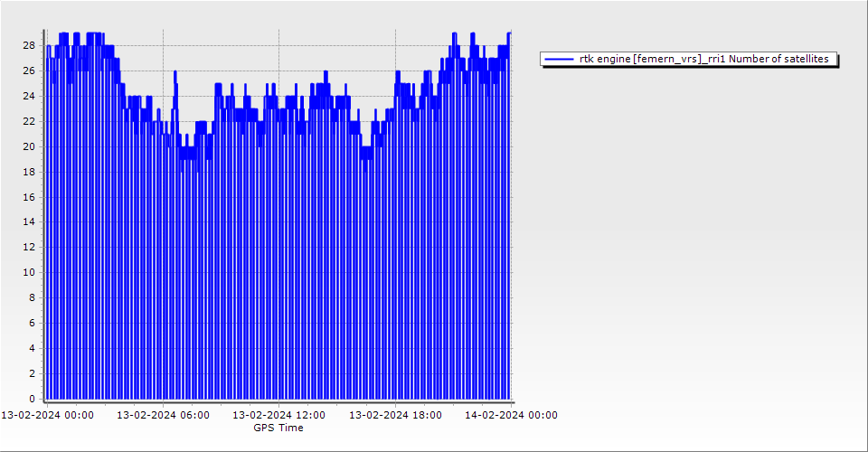This screenshot has height=452, width=868.
Task: Select the y-axis tick label 14
Action: point(29,221)
